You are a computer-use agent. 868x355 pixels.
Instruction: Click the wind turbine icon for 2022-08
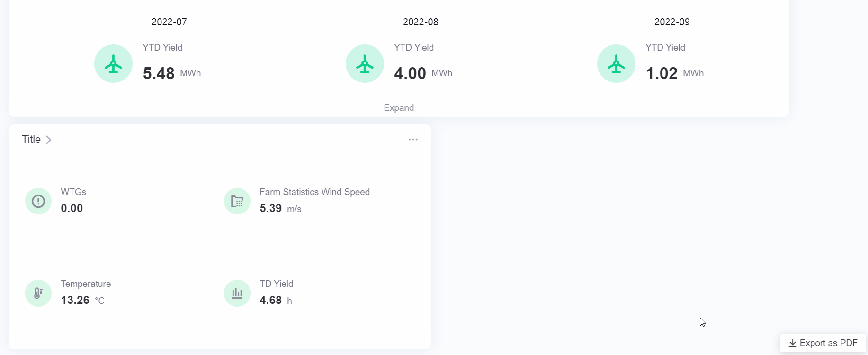pyautogui.click(x=365, y=64)
